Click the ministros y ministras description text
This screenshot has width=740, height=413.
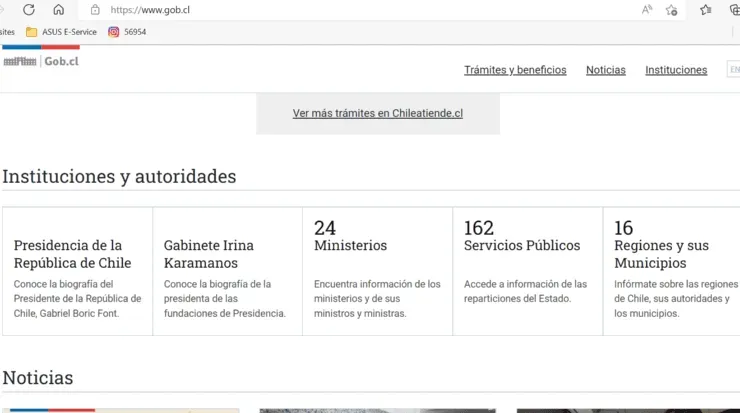tap(377, 299)
